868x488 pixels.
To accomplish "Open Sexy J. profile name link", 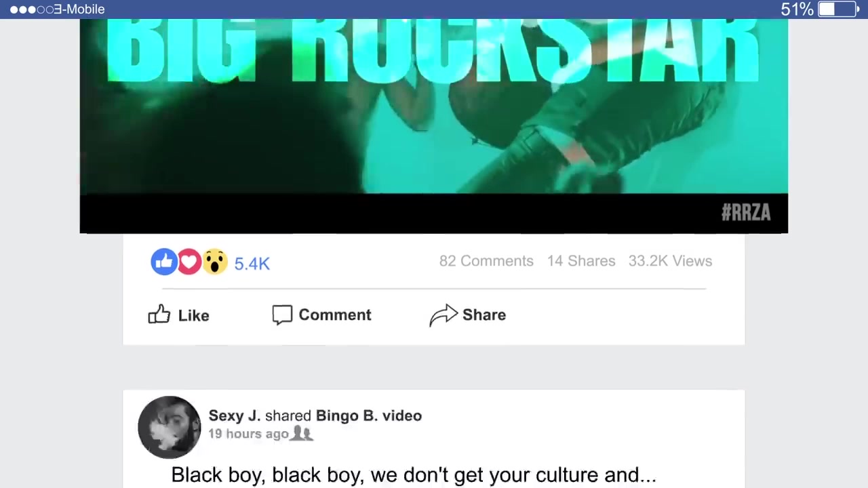I will pyautogui.click(x=234, y=415).
